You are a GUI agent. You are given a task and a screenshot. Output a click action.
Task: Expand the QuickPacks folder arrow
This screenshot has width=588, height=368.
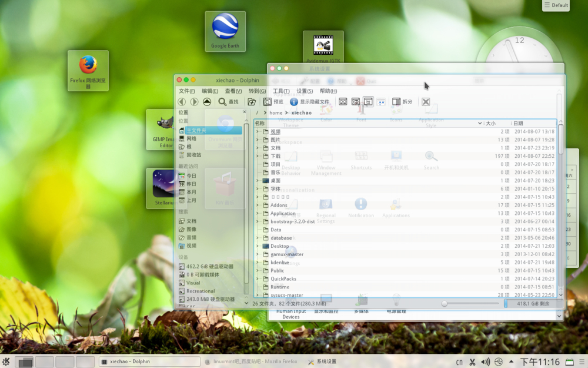[x=258, y=279]
